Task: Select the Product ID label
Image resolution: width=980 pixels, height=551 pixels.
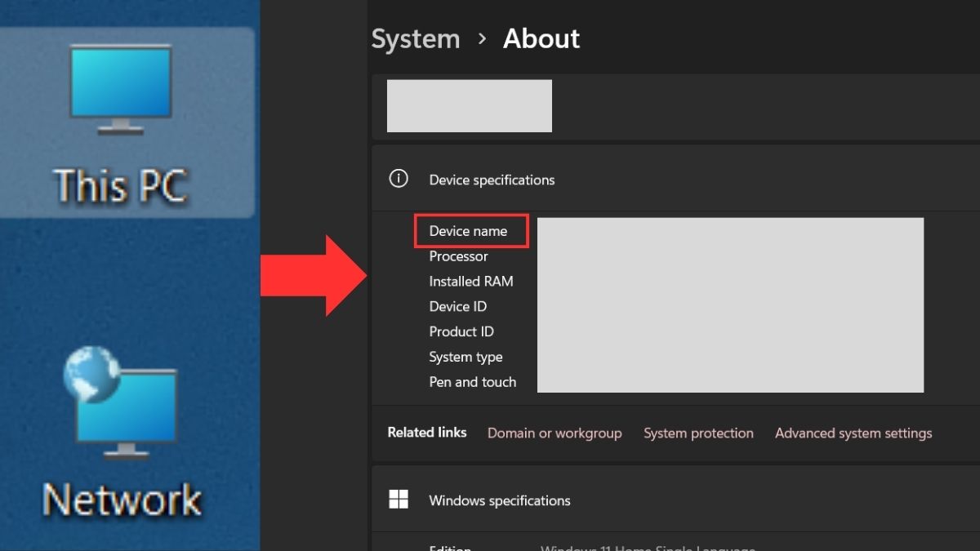Action: tap(461, 331)
